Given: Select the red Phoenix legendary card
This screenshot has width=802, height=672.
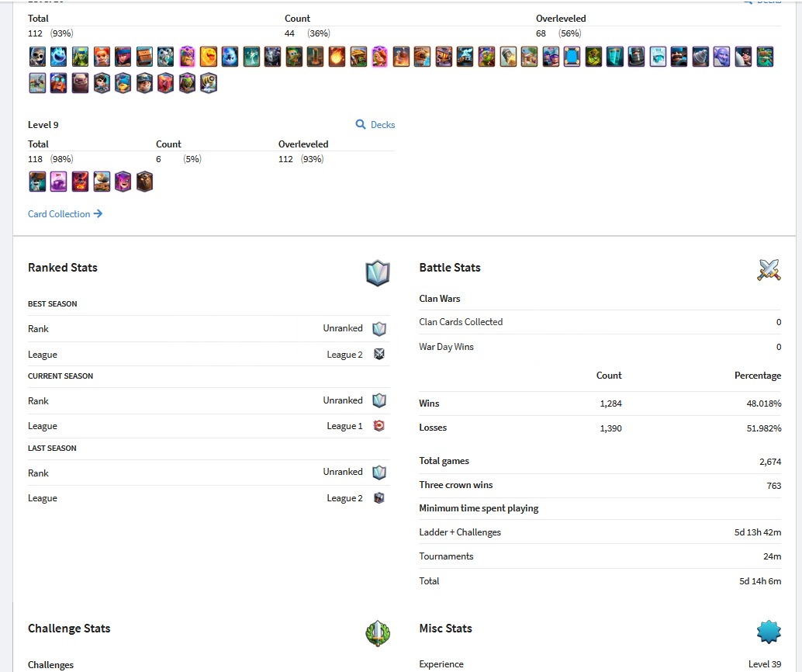Looking at the screenshot, I should 166,83.
